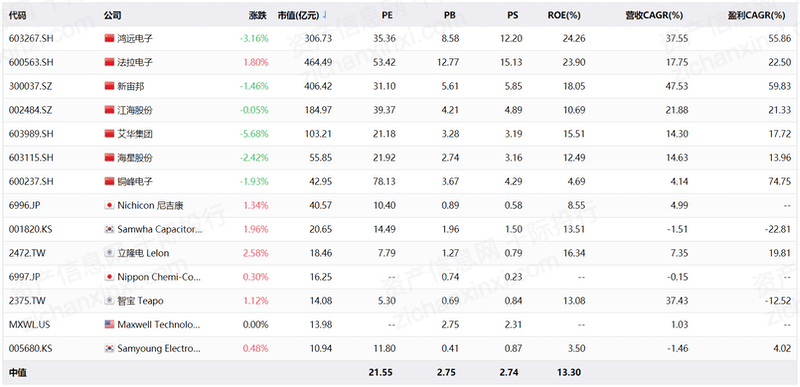
Task: Select the 涨跌 column header
Action: pos(258,15)
